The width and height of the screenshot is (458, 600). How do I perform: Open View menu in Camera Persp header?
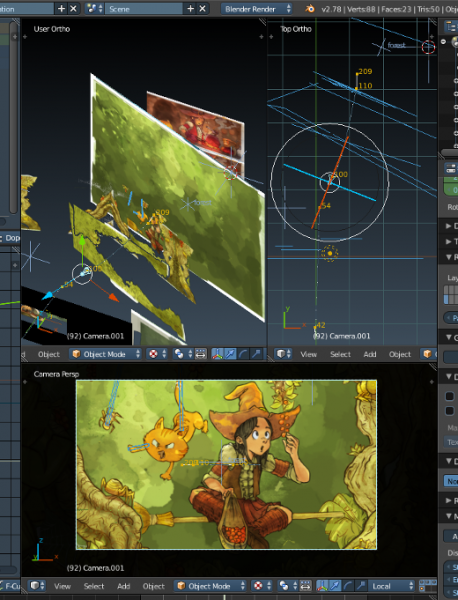tap(62, 586)
